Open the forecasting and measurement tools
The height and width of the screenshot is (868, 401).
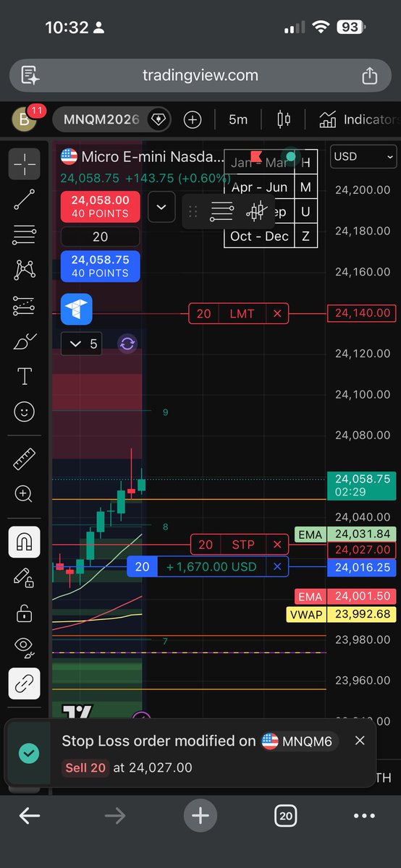[24, 306]
